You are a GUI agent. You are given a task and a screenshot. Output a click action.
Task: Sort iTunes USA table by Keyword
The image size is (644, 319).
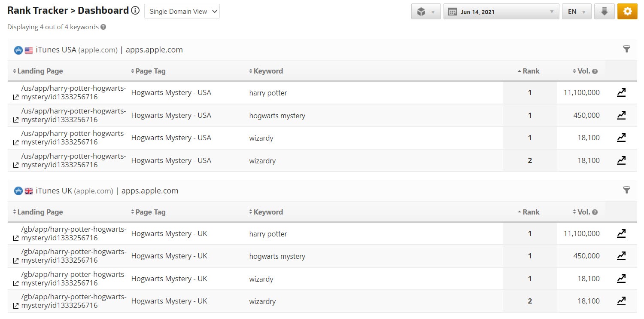pos(266,71)
